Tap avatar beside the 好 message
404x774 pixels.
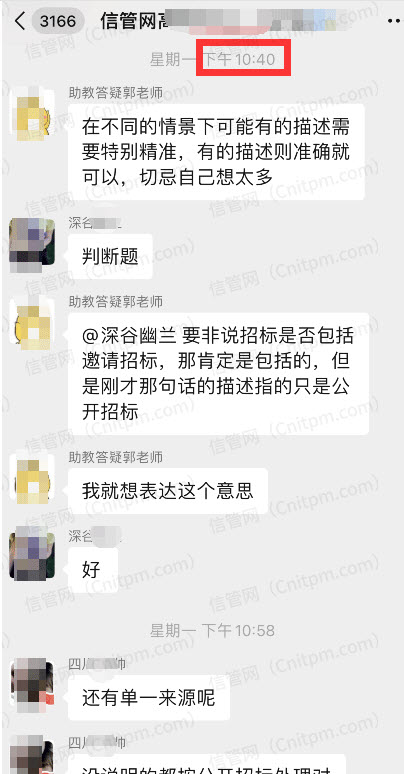32,553
